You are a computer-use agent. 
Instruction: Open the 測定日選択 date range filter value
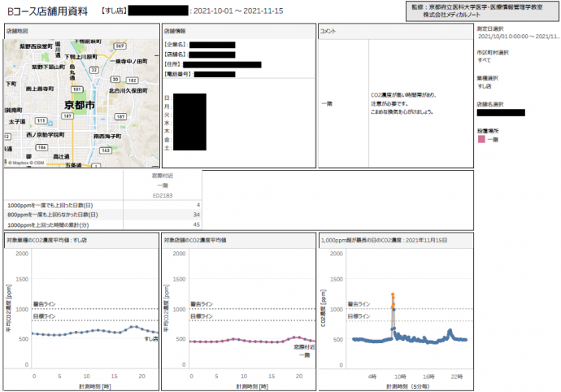(519, 37)
